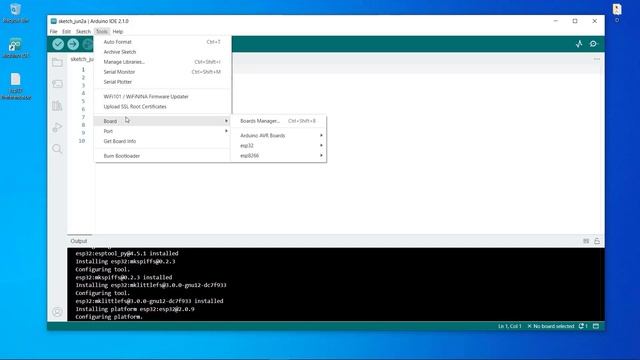The width and height of the screenshot is (640, 360).
Task: Choose Manage Libraries menu entry
Action: coord(162,62)
